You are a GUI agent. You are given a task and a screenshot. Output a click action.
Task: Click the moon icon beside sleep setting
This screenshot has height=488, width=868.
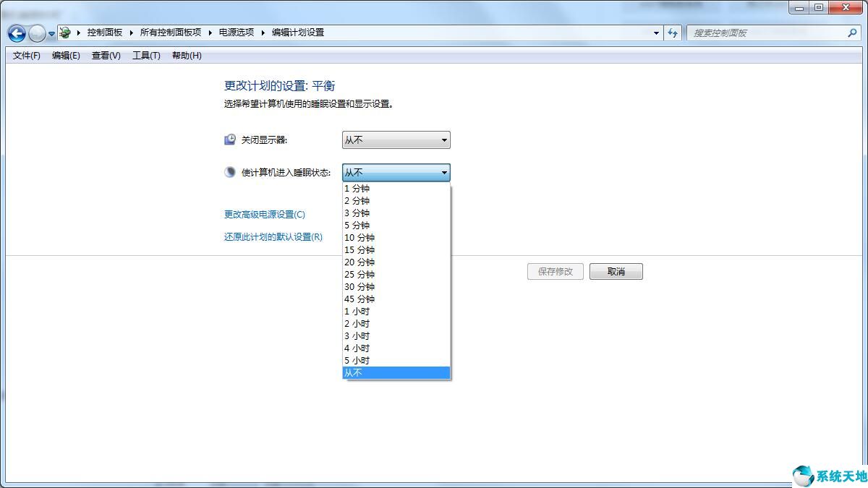230,172
